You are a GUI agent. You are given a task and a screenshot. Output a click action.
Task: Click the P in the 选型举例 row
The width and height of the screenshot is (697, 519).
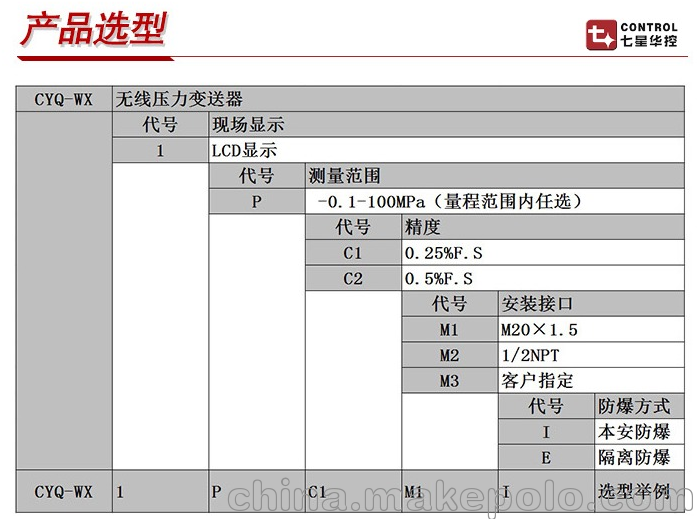click(257, 491)
